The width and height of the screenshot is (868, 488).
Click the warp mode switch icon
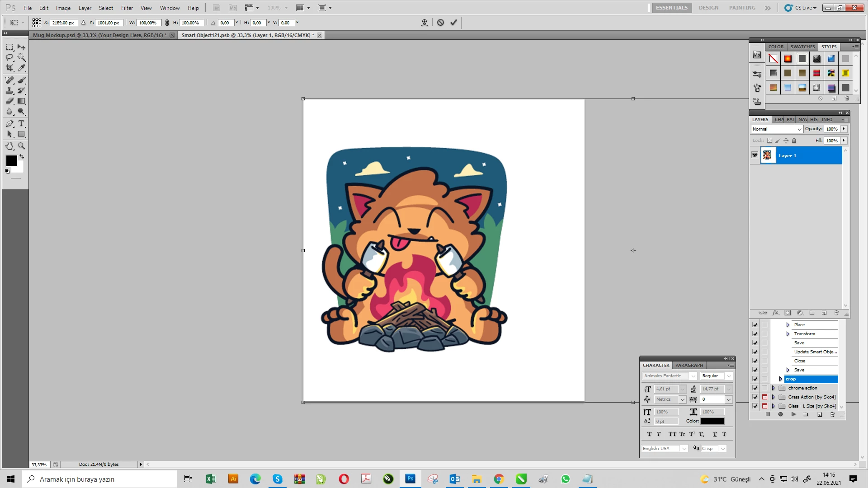pyautogui.click(x=424, y=23)
